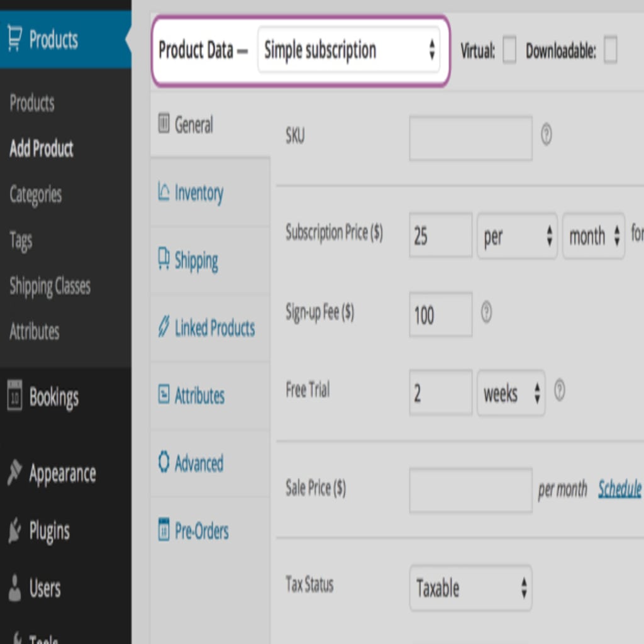Switch to the Attributes product data tab
Viewport: 644px width, 644px height.
210,395
